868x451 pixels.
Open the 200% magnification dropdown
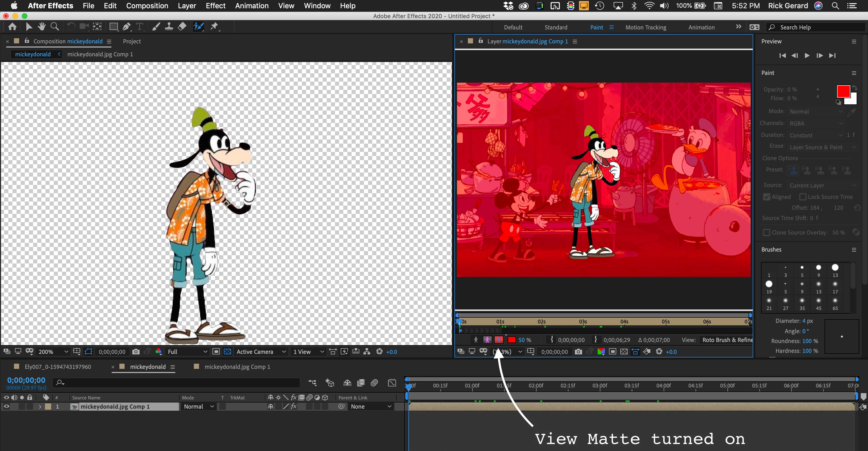pyautogui.click(x=54, y=352)
